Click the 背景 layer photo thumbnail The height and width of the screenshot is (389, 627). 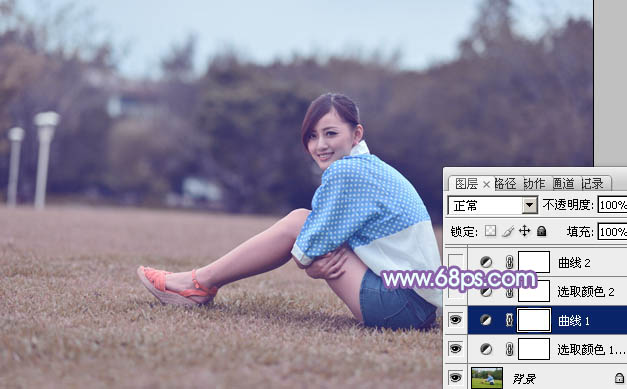pyautogui.click(x=487, y=378)
